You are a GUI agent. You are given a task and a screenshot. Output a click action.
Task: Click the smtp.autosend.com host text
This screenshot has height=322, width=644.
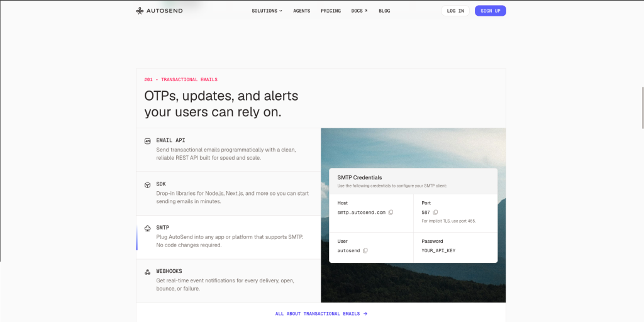[362, 213]
